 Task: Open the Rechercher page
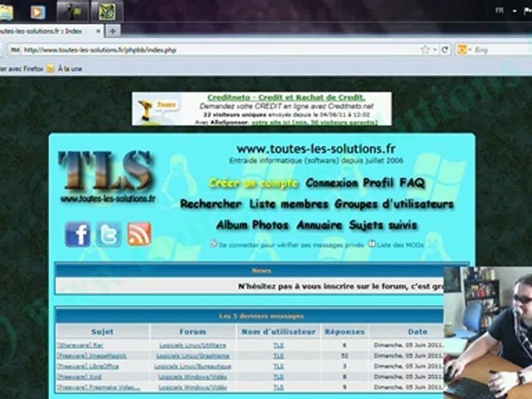[x=211, y=204]
